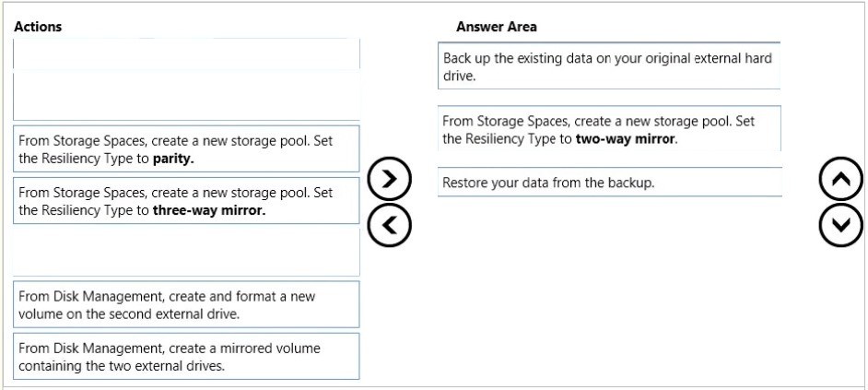Click the bold 'three-way mirror.' text
Viewport: 868px width, 390px height.
point(208,210)
